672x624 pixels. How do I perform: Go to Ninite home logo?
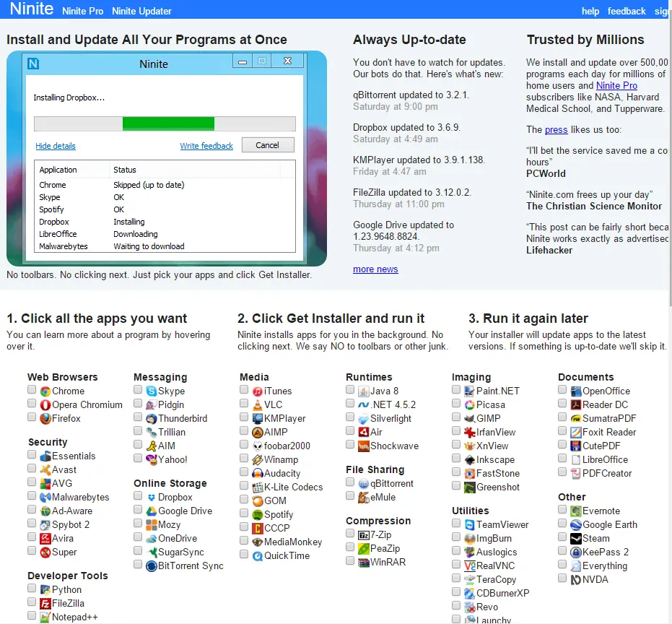click(32, 9)
